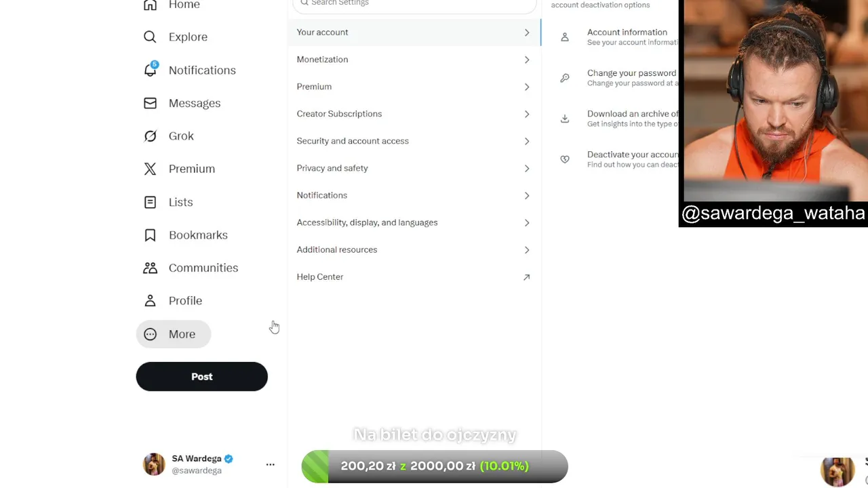
Task: Click the account menu three-dots icon
Action: pos(270,464)
